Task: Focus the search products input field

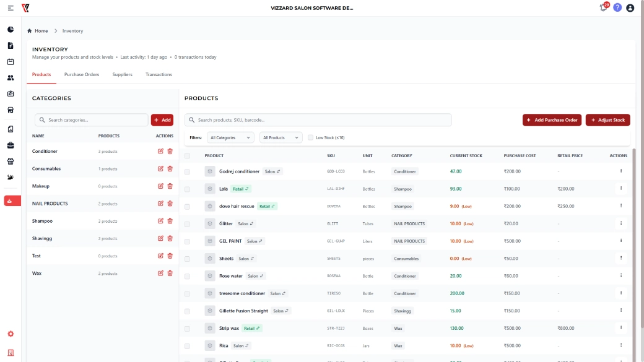Action: [x=322, y=120]
